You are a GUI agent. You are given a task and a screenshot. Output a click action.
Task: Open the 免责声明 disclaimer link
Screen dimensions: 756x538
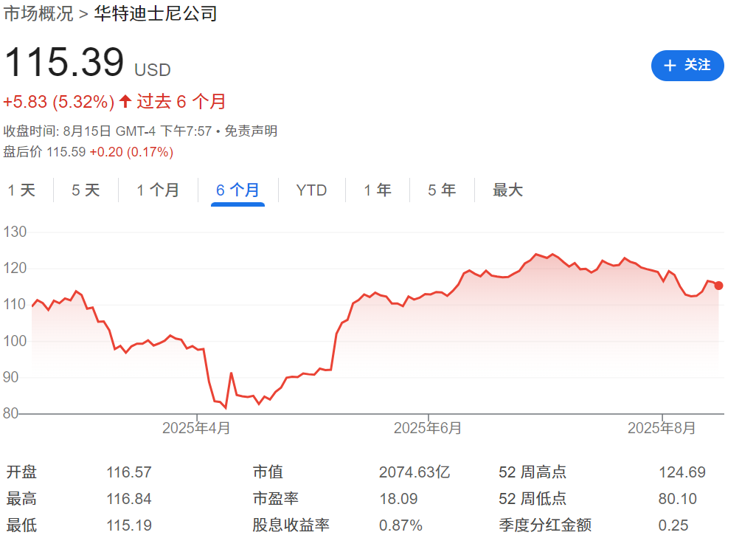[251, 131]
